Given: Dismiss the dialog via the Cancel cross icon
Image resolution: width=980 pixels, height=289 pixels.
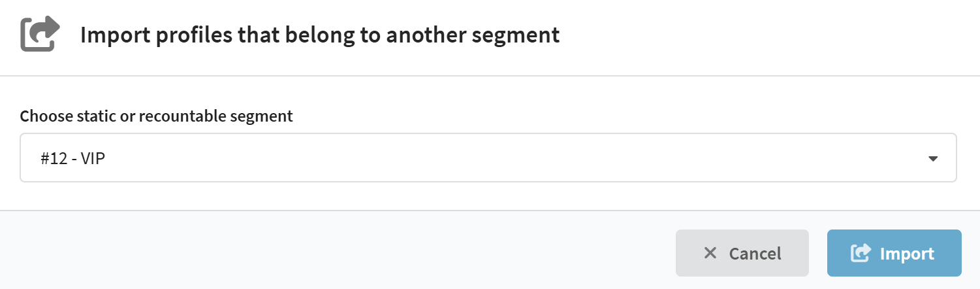Looking at the screenshot, I should click(x=710, y=253).
